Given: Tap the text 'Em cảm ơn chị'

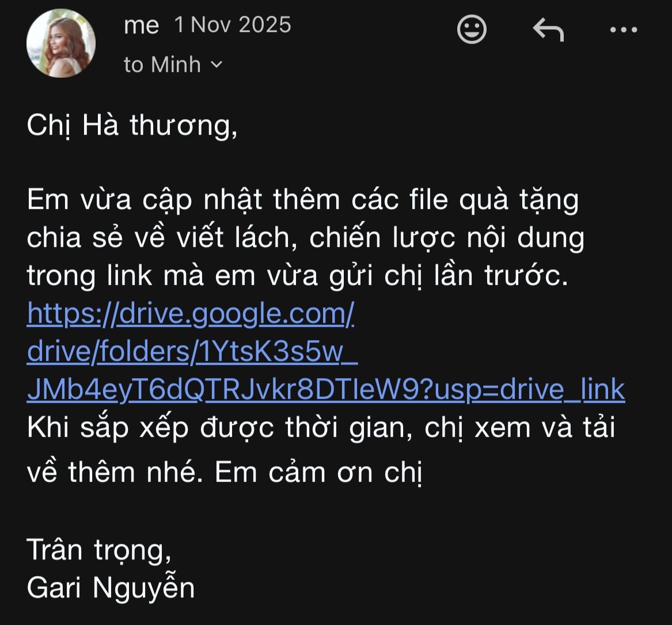Looking at the screenshot, I should [318, 473].
